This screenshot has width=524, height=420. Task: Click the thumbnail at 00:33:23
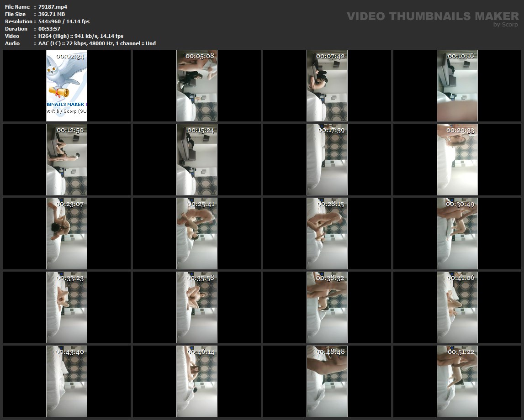click(67, 307)
